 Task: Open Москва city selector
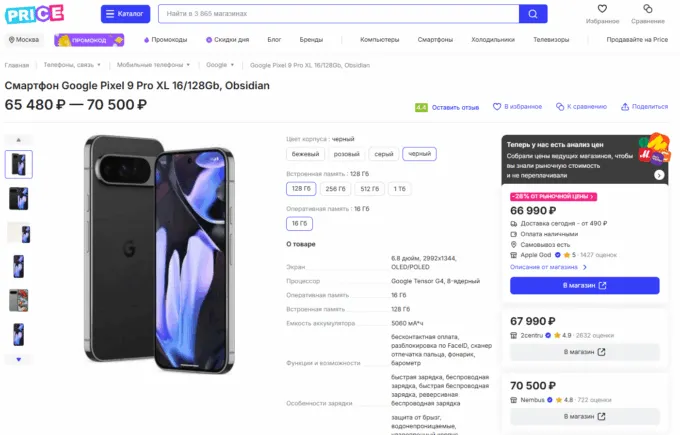pos(25,40)
